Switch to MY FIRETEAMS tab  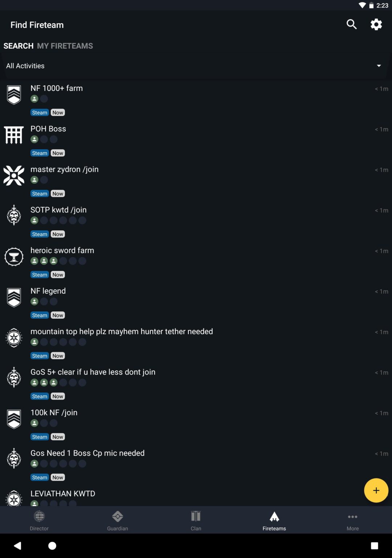click(x=65, y=46)
